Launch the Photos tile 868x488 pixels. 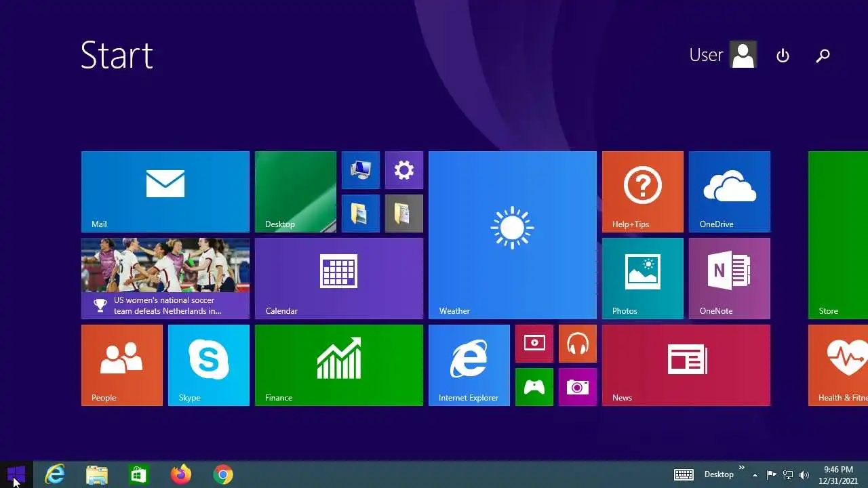click(643, 279)
